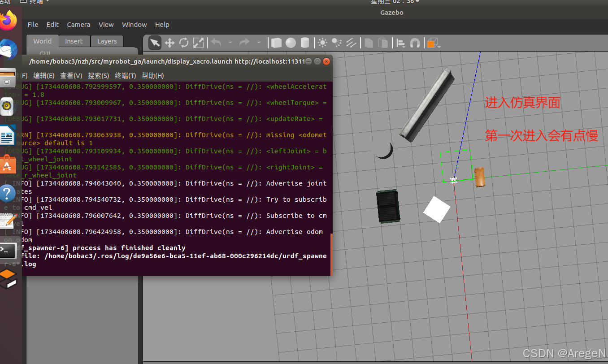Open the terminal 帮助(H) menu
Screen dimensions: 608x364
pyautogui.click(x=153, y=76)
